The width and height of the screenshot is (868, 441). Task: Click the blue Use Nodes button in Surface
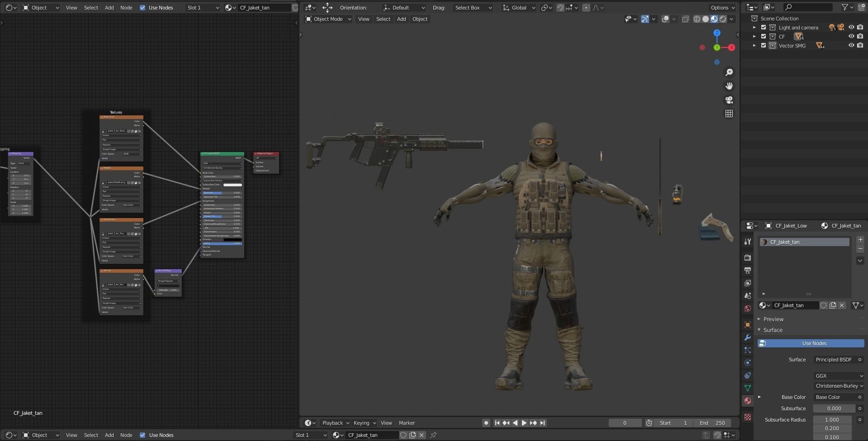[x=811, y=343]
